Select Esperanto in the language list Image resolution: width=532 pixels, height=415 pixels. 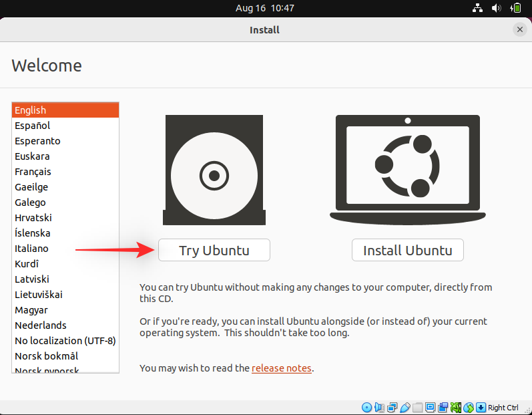[65, 141]
